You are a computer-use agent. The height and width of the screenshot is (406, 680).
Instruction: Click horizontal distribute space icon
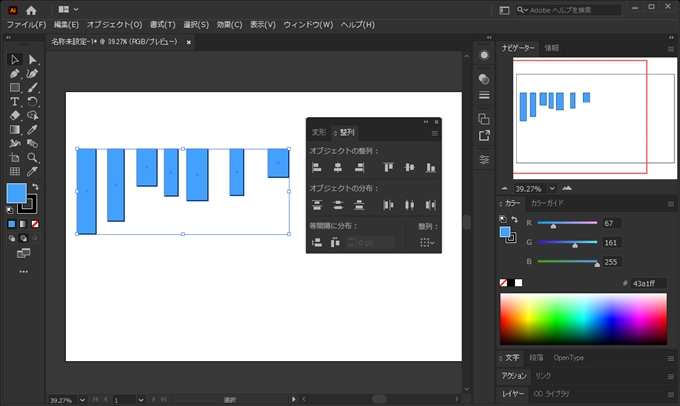pyautogui.click(x=335, y=242)
